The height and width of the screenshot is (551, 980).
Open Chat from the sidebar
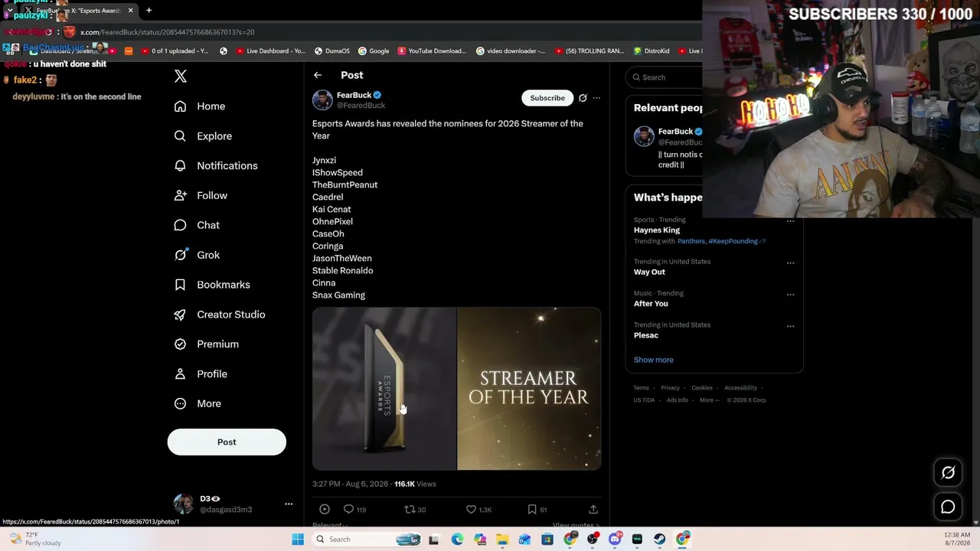[197, 225]
